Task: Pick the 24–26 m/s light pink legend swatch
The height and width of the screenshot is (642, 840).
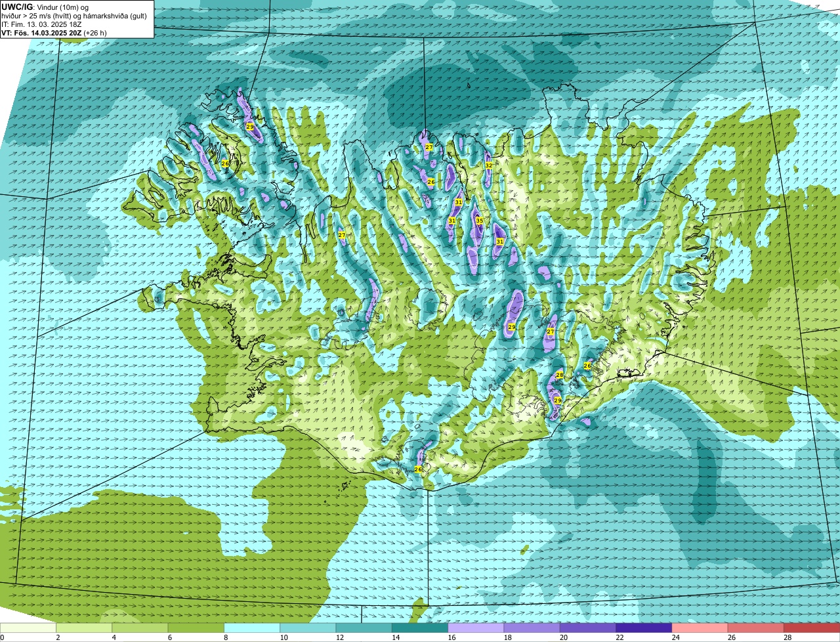Action: [700, 628]
